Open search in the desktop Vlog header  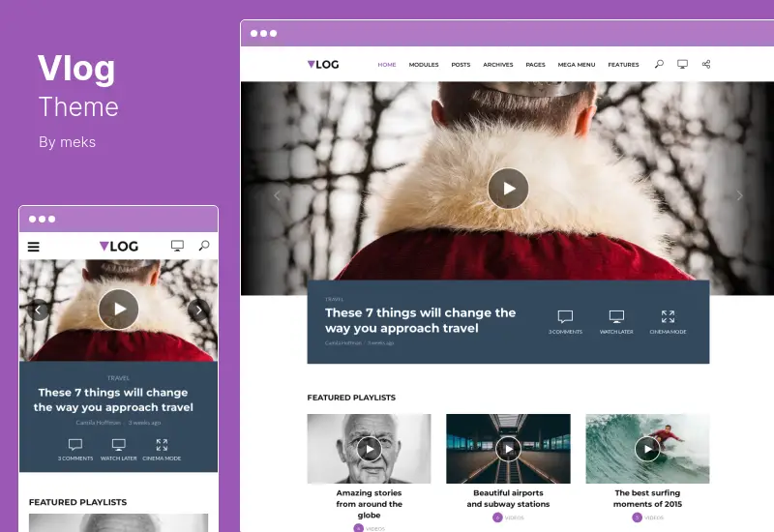659,64
